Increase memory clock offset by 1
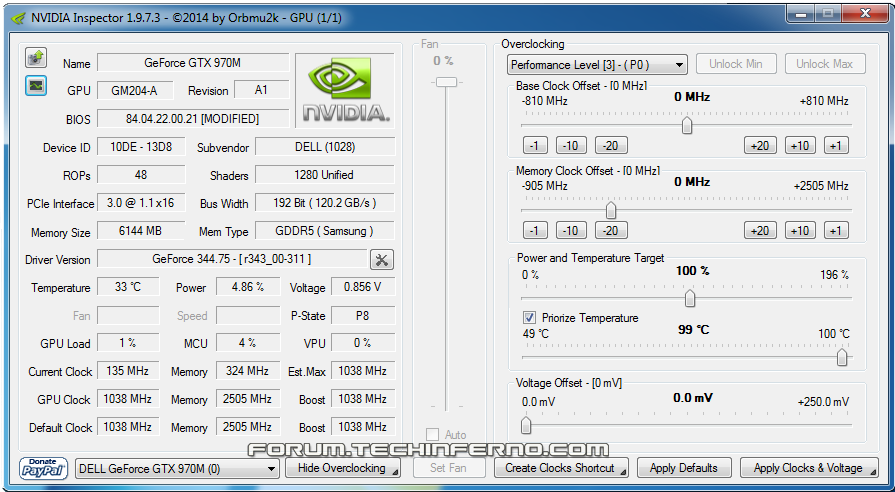 [836, 231]
